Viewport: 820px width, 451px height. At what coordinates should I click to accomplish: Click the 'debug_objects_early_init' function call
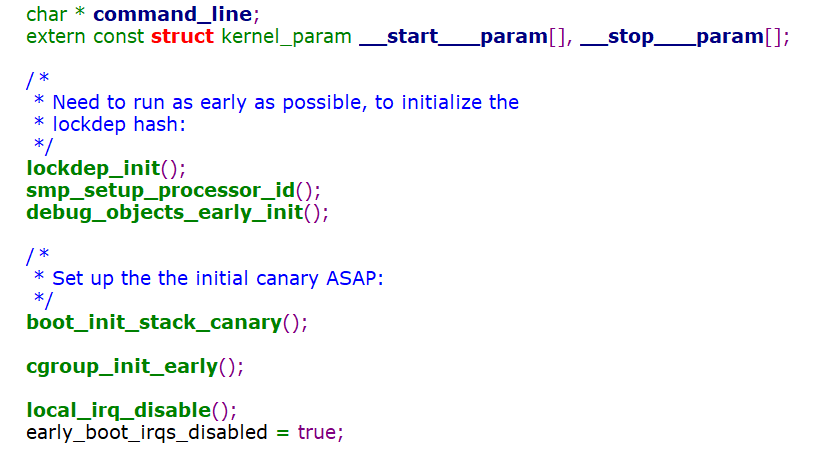[165, 212]
